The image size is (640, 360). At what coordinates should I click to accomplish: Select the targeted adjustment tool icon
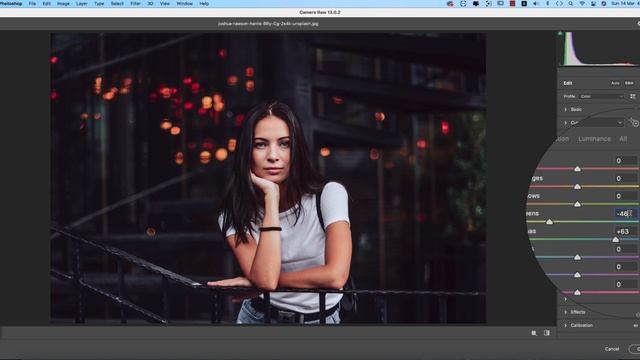[636, 123]
